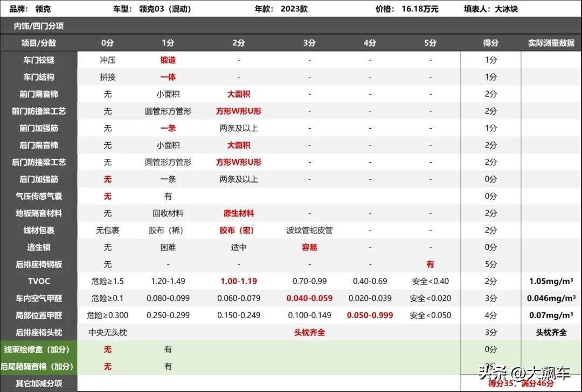Image resolution: width=582 pixels, height=392 pixels.
Task: Click the 后门隔音棉 row label
Action: pos(39,145)
